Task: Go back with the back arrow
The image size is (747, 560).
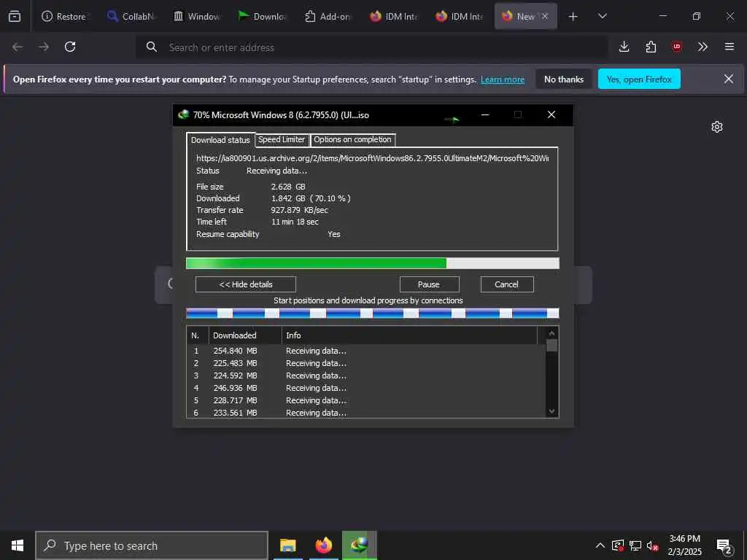Action: [x=18, y=47]
